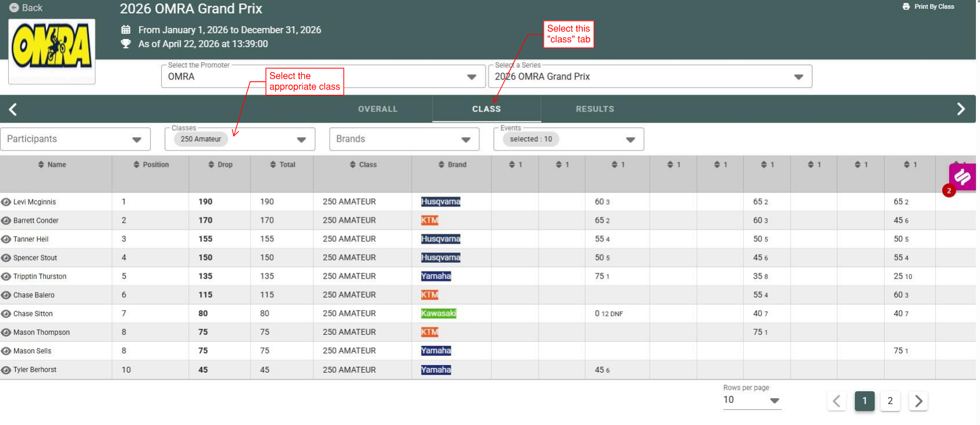View details eye icon for Chase Sitton
Viewport: 980px width, 425px height.
click(x=6, y=313)
